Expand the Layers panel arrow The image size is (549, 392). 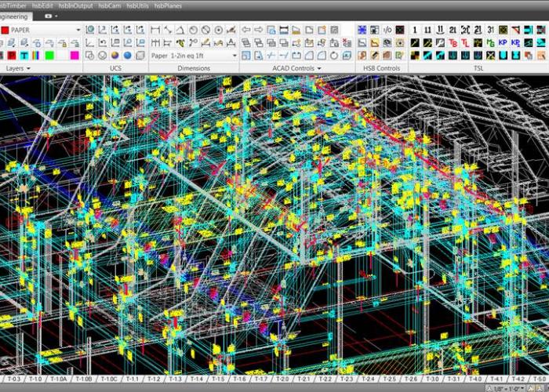click(28, 69)
